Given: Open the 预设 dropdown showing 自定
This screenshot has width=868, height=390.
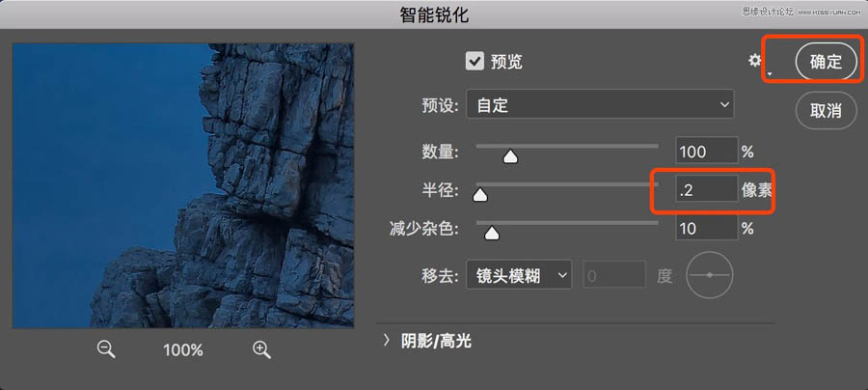Looking at the screenshot, I should coord(600,104).
